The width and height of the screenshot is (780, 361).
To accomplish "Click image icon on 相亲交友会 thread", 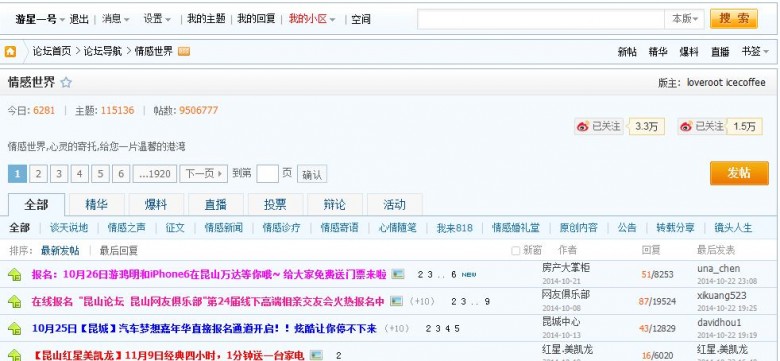I will coord(396,301).
